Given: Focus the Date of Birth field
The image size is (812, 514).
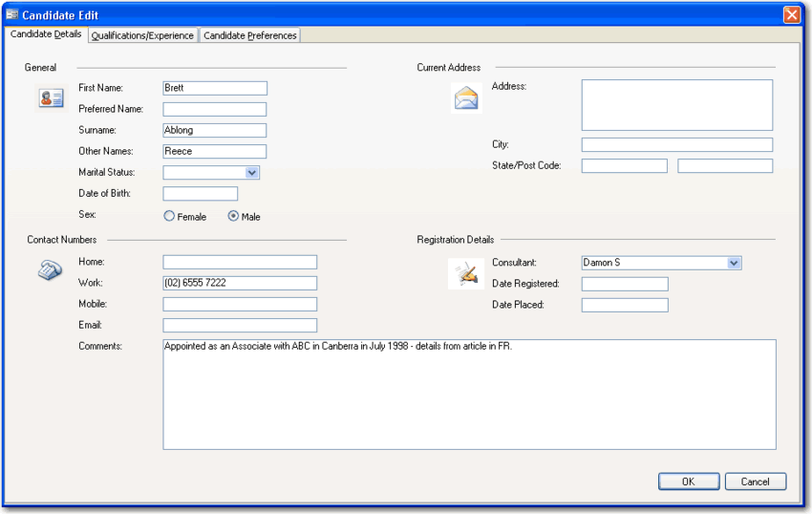Looking at the screenshot, I should coord(200,194).
